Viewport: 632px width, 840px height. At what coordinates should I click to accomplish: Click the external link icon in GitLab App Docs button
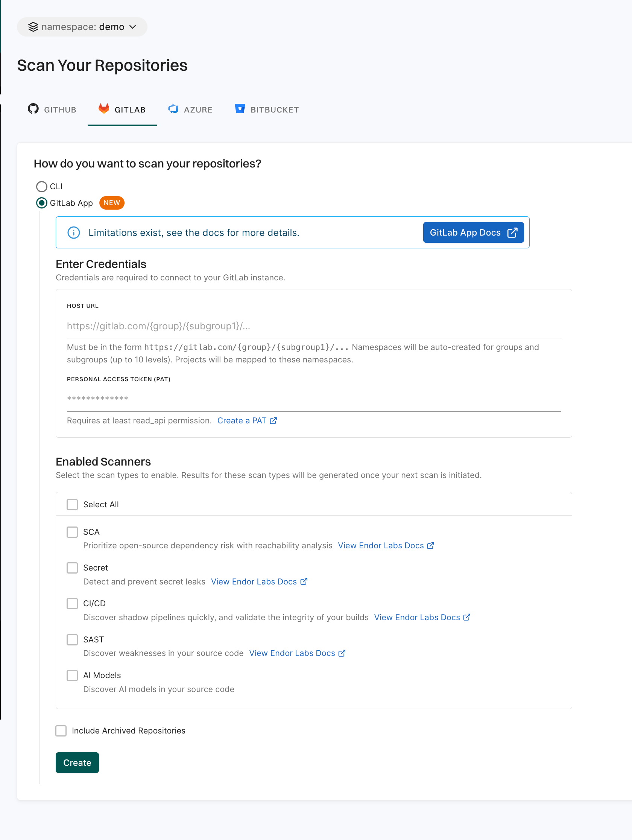click(512, 233)
